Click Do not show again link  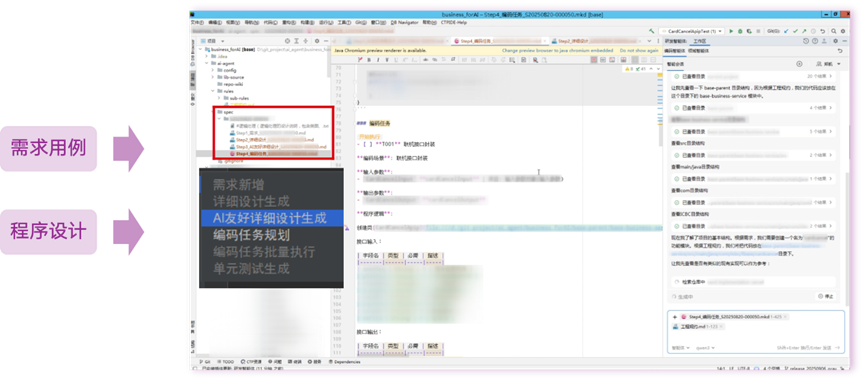click(x=639, y=51)
